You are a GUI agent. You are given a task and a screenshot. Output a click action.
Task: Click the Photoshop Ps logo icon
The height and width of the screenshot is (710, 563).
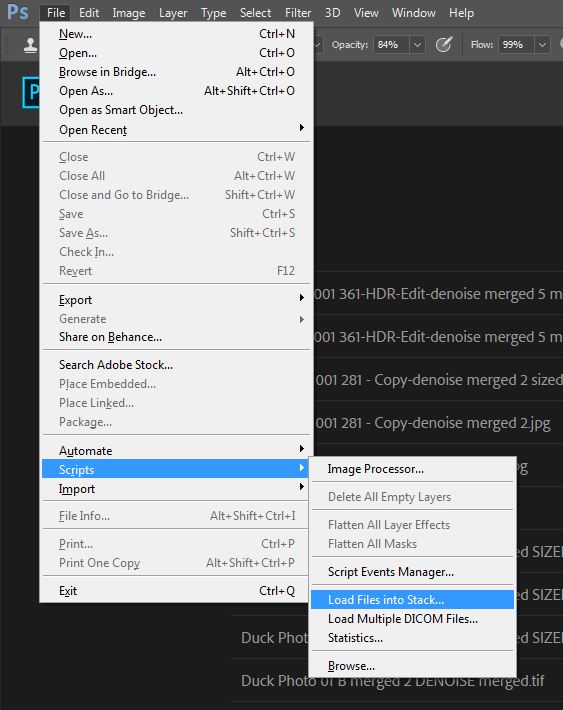18,12
